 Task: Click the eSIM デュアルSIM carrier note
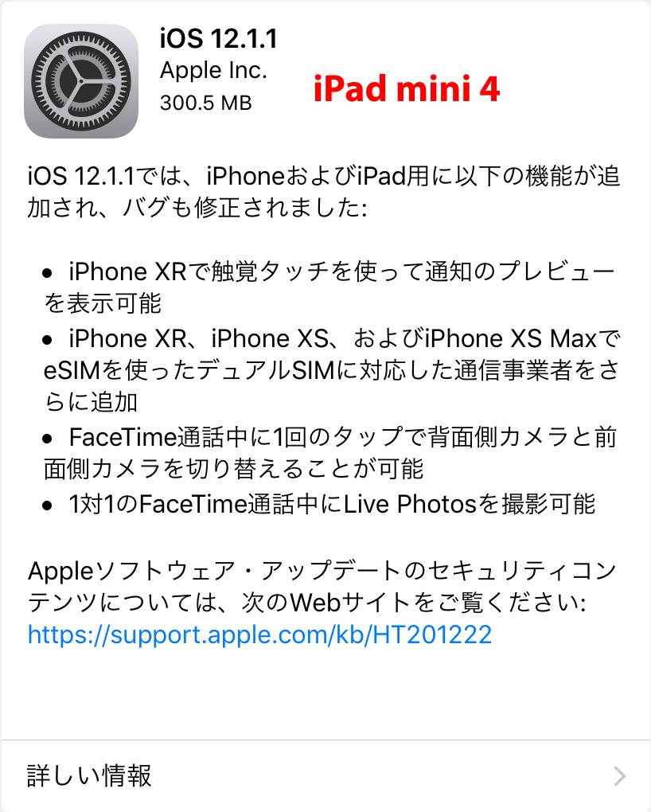331,370
